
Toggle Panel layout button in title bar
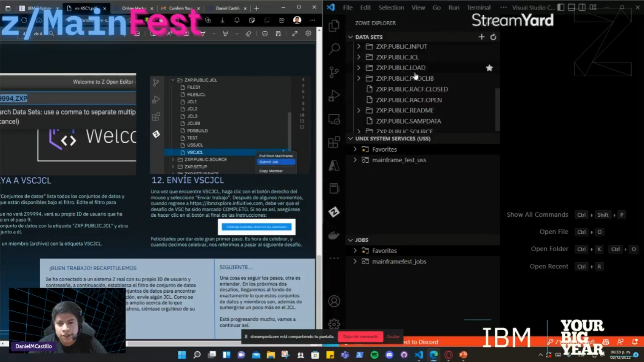click(572, 7)
